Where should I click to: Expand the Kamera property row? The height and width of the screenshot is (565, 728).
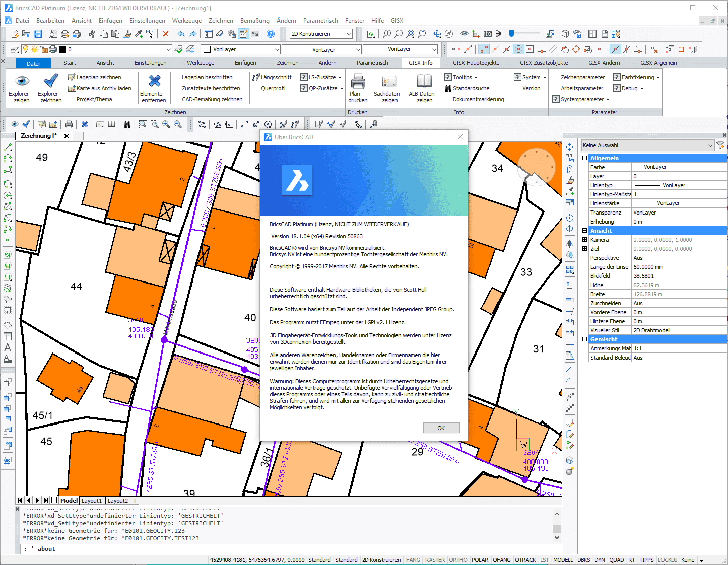click(x=584, y=240)
